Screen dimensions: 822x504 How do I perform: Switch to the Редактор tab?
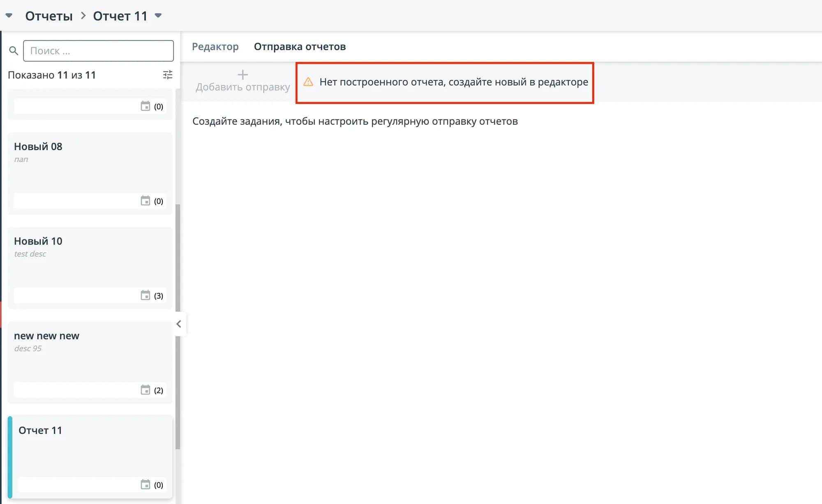[x=215, y=46]
